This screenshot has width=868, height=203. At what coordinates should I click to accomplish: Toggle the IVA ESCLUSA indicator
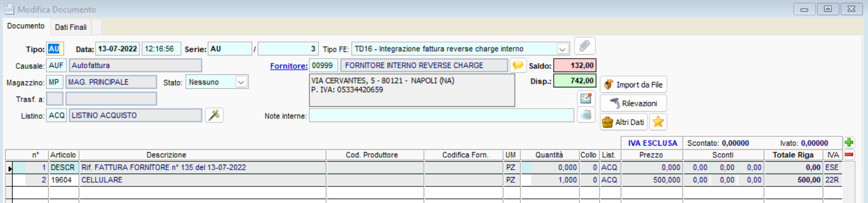point(652,143)
